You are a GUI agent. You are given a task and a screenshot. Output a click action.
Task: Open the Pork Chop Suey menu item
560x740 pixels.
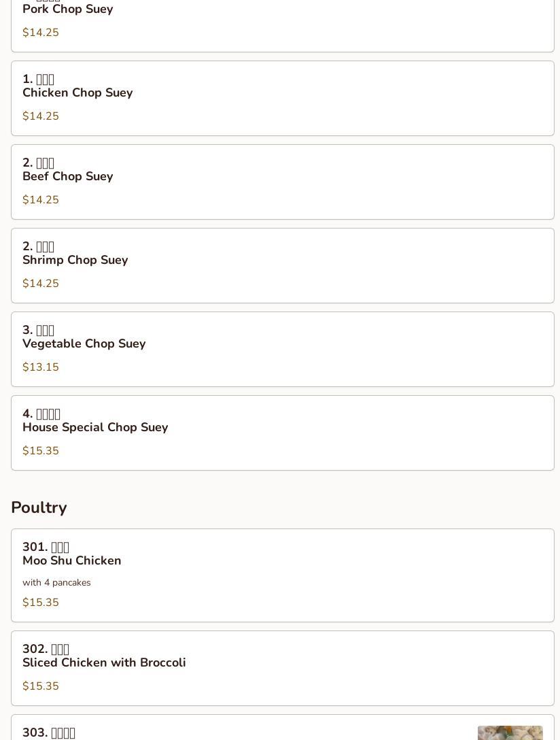pyautogui.click(x=68, y=10)
